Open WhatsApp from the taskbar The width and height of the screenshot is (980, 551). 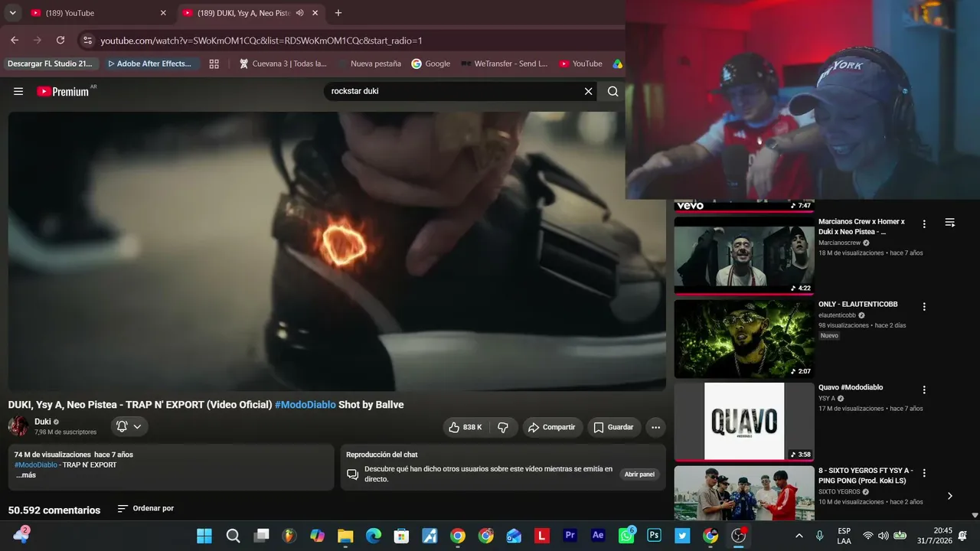click(627, 536)
